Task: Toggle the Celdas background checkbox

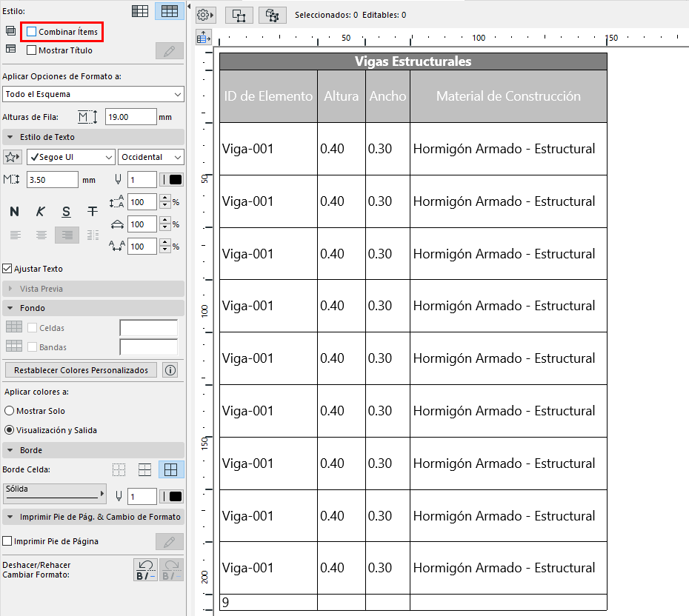Action: tap(32, 328)
